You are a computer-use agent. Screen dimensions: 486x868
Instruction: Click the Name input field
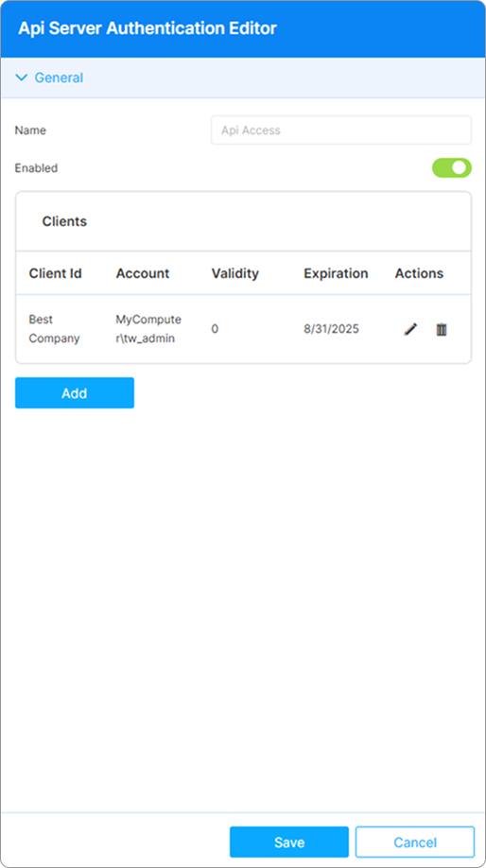341,130
